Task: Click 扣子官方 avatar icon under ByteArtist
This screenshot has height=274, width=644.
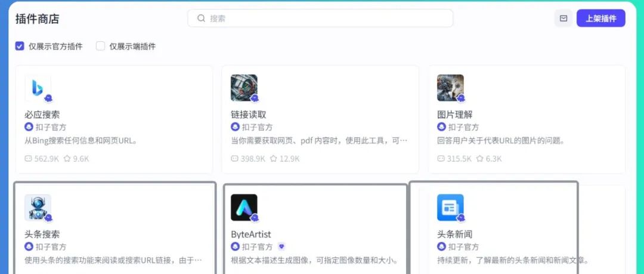Action: (x=236, y=247)
